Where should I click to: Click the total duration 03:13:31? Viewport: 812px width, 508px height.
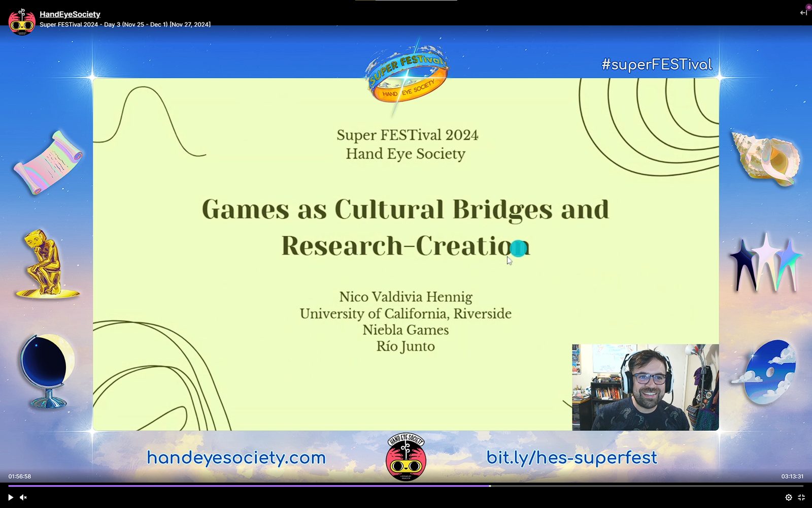tap(792, 477)
